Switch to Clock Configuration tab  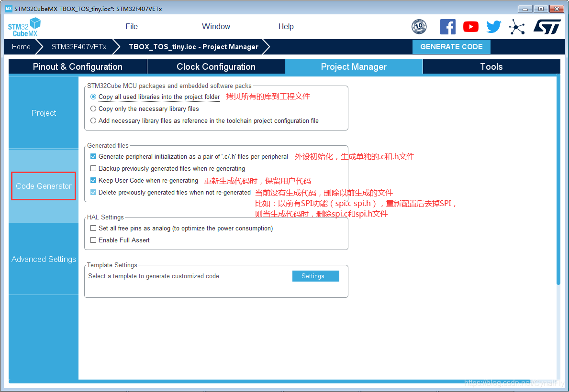[216, 67]
